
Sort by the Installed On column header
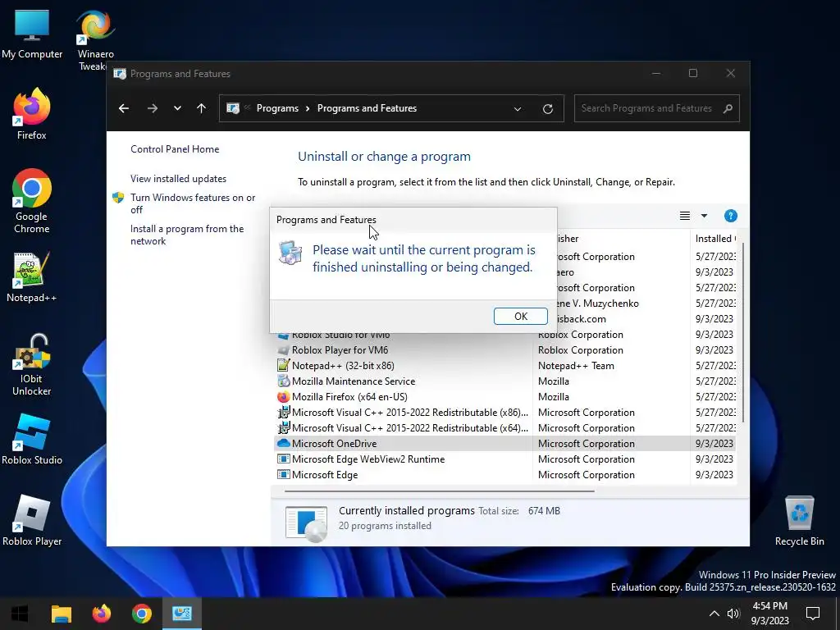click(x=714, y=239)
